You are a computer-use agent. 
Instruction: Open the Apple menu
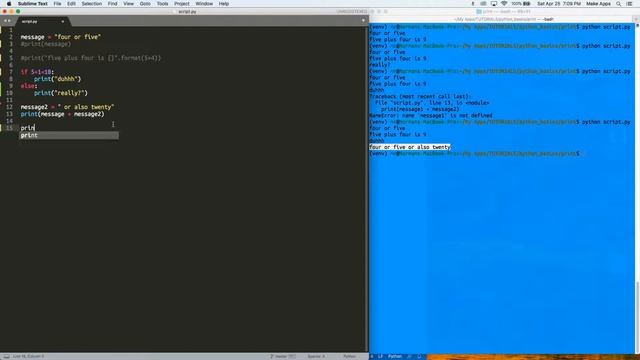click(x=9, y=4)
